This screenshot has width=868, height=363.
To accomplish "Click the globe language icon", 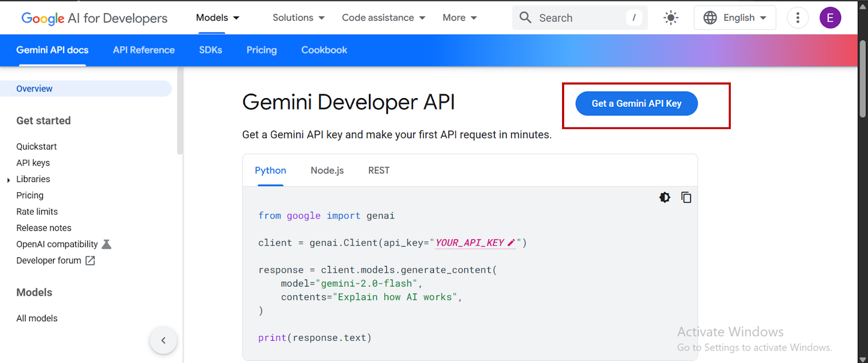I will (x=710, y=18).
